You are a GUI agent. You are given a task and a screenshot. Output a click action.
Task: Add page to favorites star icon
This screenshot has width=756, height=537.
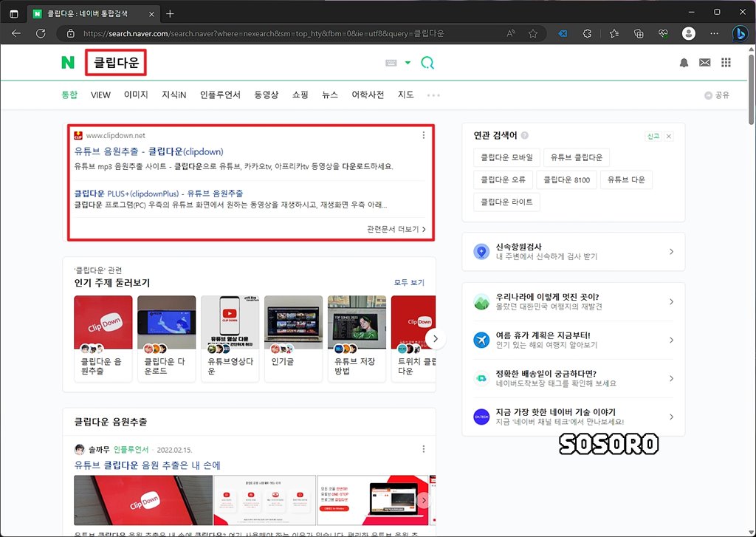tap(533, 33)
